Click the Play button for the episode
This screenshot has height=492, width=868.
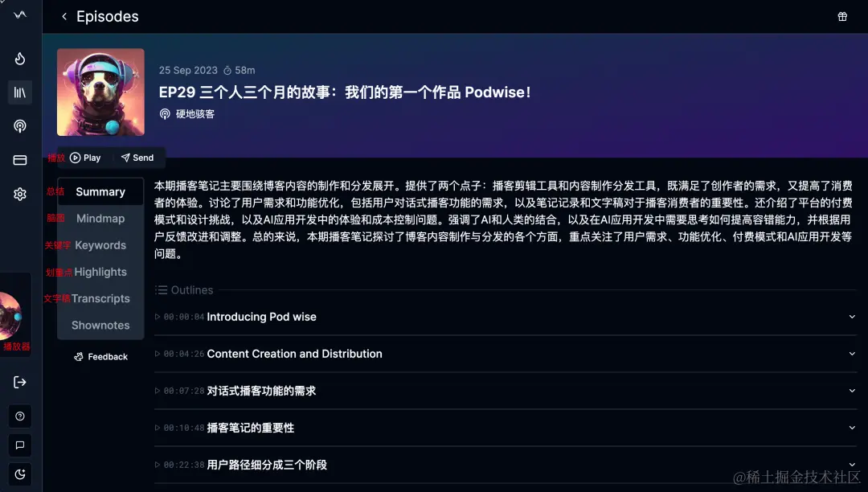coord(84,158)
